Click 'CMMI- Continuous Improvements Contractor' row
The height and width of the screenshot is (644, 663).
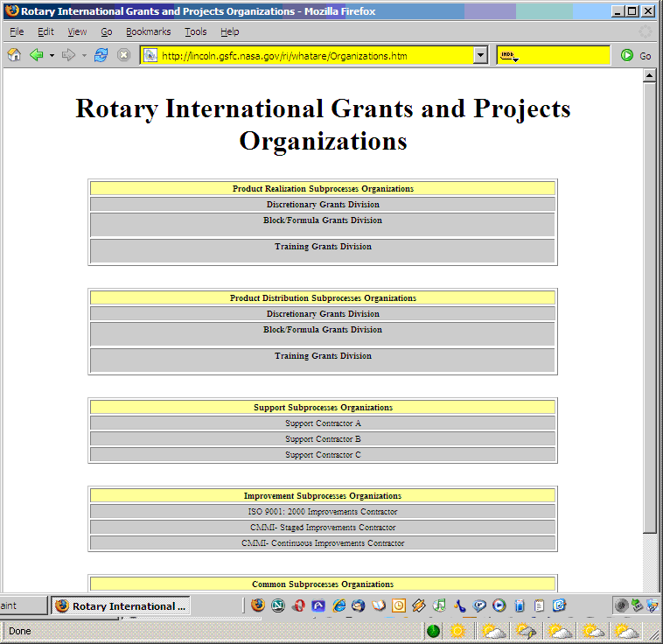coord(323,542)
